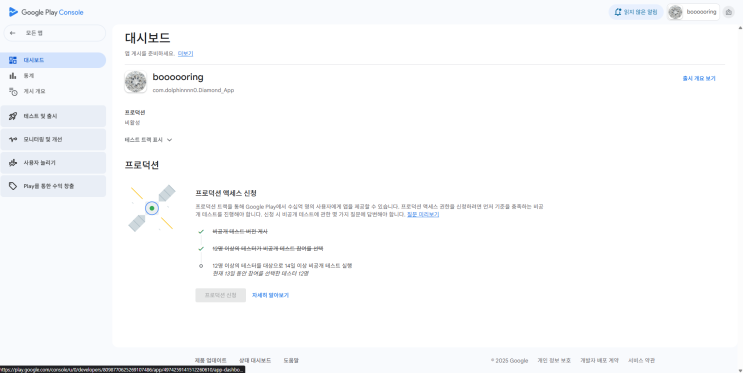Open 도움말 footer link
This screenshot has width=743, height=373.
click(x=291, y=360)
